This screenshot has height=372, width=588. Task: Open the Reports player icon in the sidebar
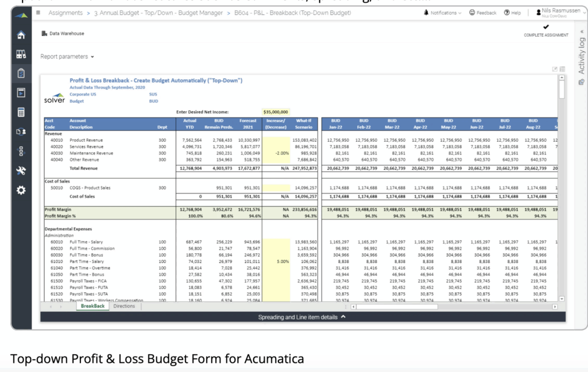click(21, 92)
